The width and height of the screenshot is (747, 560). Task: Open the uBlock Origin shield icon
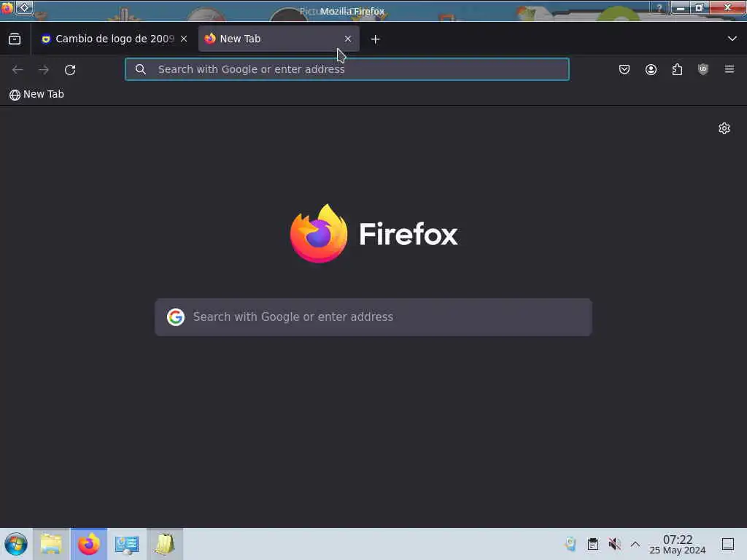[703, 69]
